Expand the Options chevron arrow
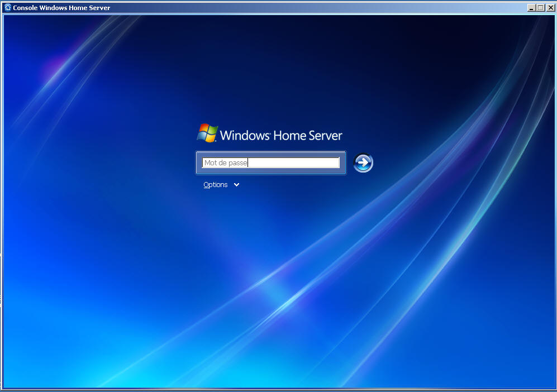Viewport: 557px width, 392px height. pyautogui.click(x=236, y=185)
